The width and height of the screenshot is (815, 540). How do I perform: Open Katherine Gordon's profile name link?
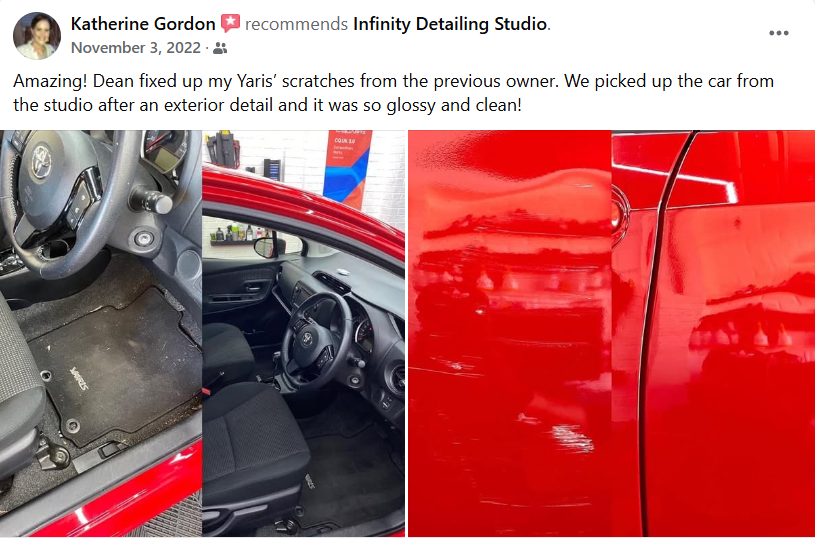click(143, 24)
